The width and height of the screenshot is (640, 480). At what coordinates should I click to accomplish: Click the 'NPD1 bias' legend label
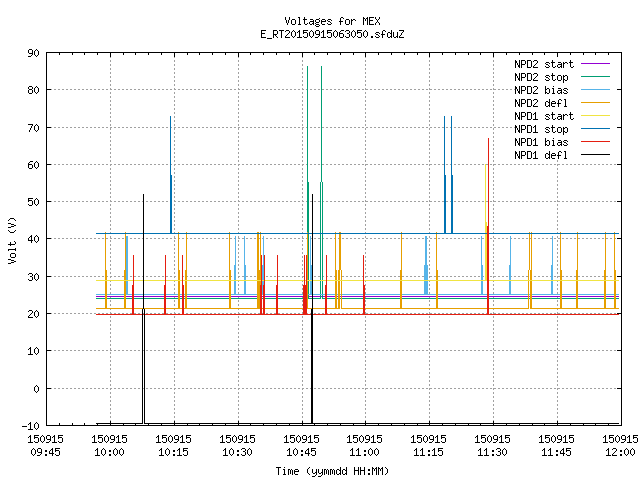tap(541, 142)
